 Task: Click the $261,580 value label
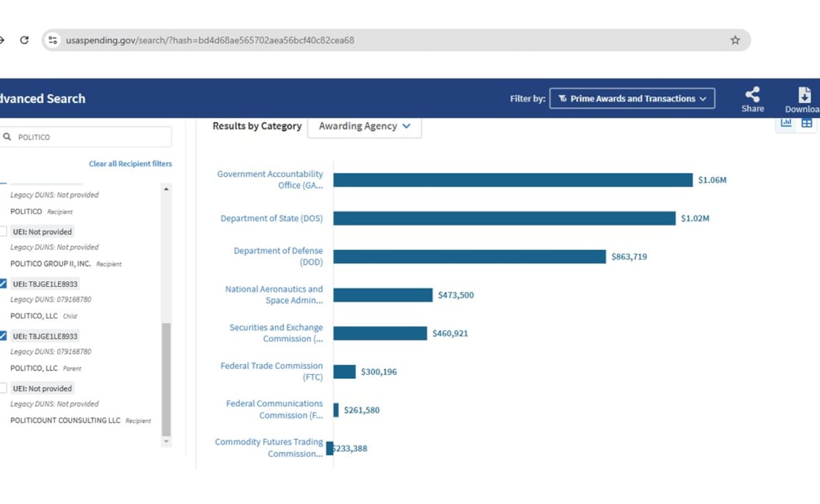click(362, 410)
